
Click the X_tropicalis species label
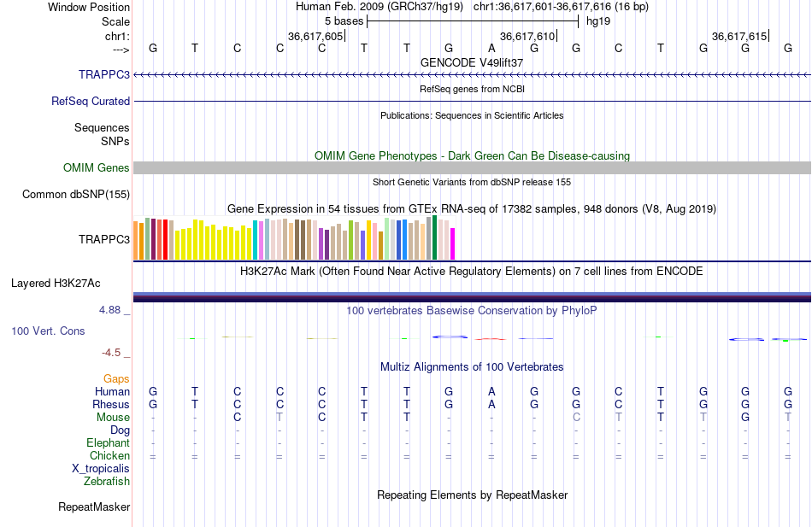101,469
